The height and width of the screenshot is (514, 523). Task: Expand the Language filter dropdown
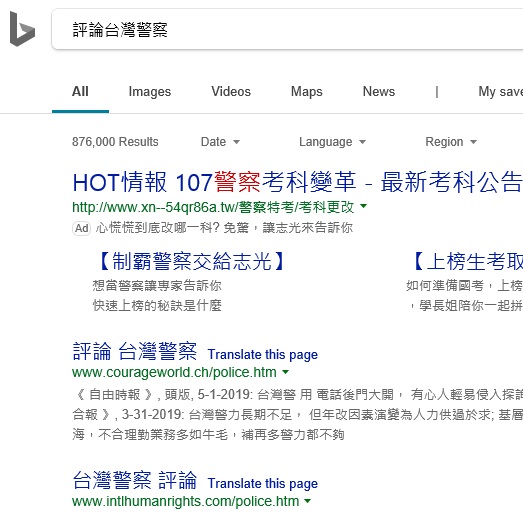[332, 142]
